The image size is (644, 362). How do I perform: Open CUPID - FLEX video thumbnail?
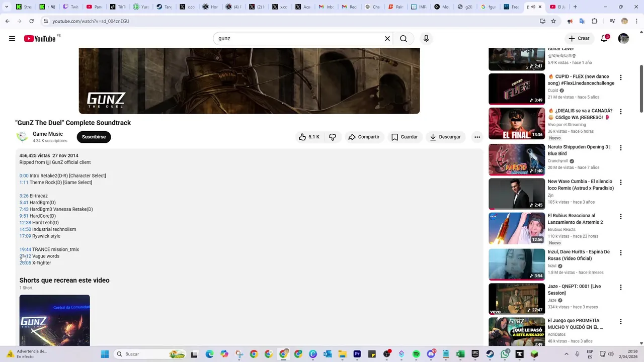coord(517,89)
